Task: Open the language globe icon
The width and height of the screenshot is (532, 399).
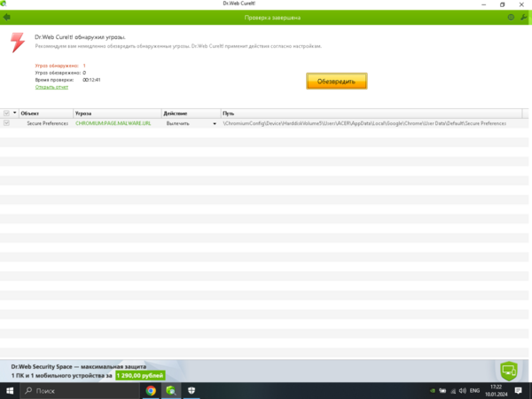Action: 511,18
